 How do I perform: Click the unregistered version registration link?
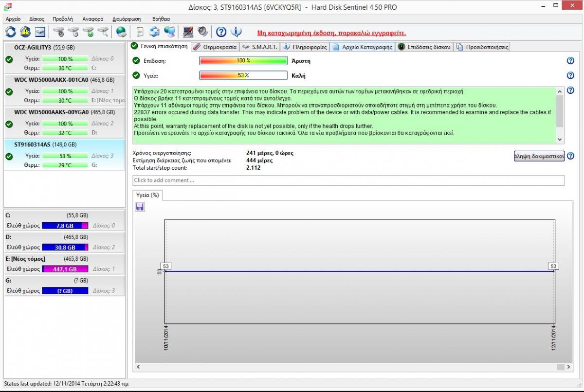pos(331,33)
